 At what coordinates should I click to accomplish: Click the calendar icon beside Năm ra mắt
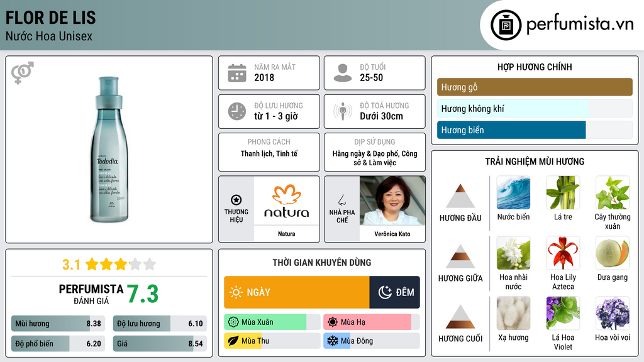coord(237,73)
